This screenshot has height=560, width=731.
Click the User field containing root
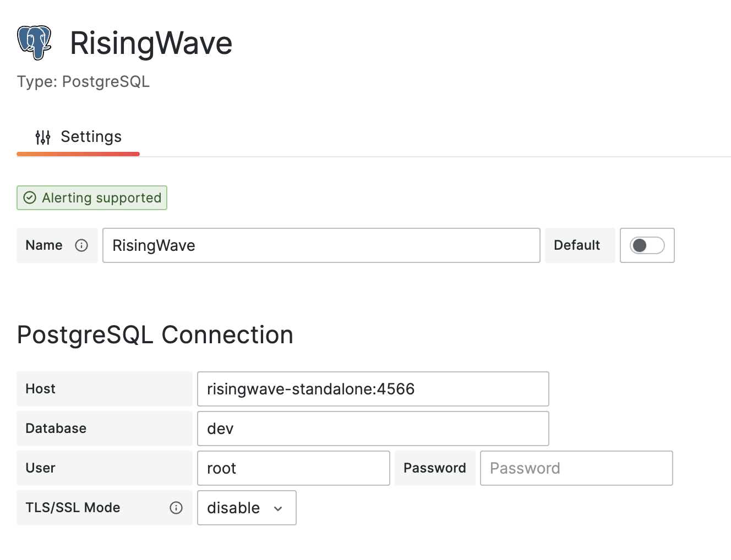coord(294,468)
